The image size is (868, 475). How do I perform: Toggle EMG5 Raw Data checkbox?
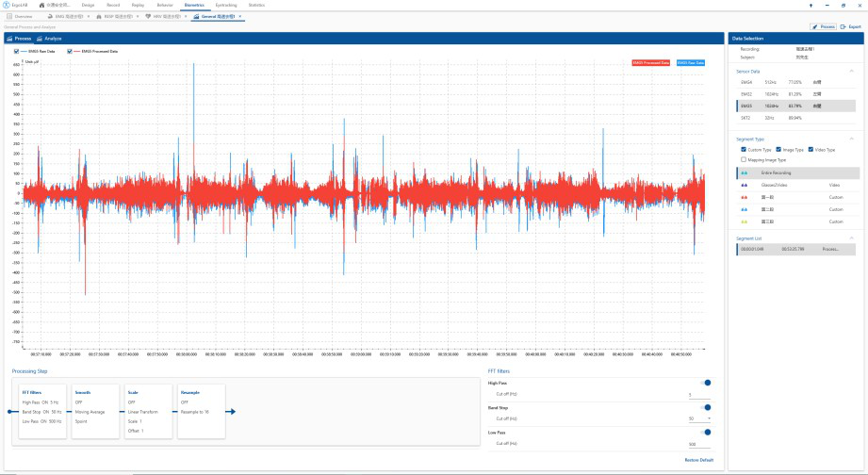coord(17,51)
